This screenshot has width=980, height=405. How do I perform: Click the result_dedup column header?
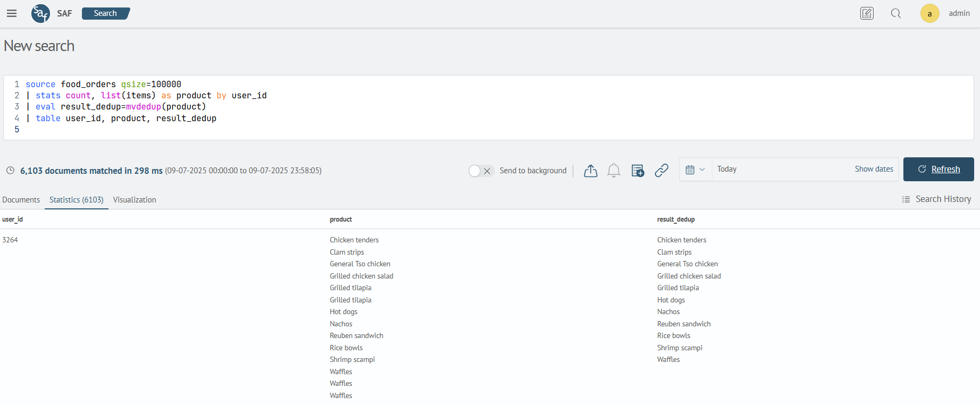point(676,220)
